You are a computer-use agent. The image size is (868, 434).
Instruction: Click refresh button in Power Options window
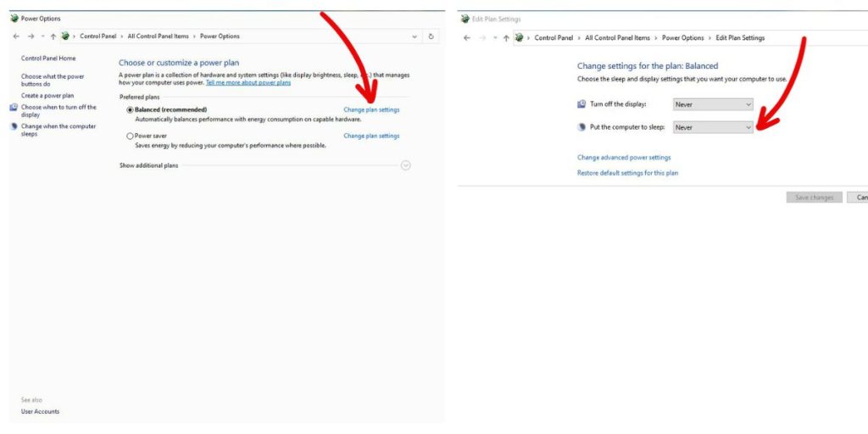(431, 36)
